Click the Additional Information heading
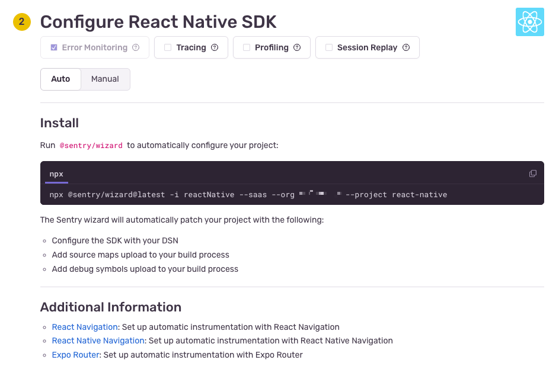559x392 pixels. tap(111, 307)
